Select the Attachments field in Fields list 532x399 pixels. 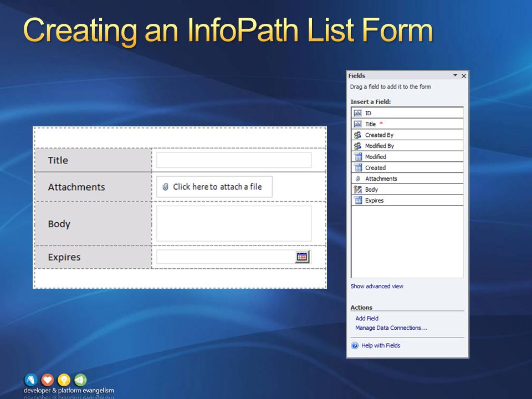coord(407,178)
